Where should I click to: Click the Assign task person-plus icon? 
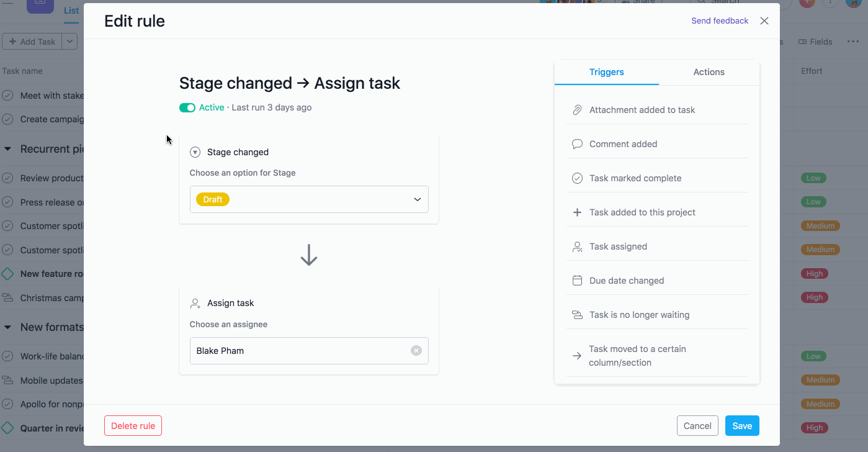coord(195,304)
